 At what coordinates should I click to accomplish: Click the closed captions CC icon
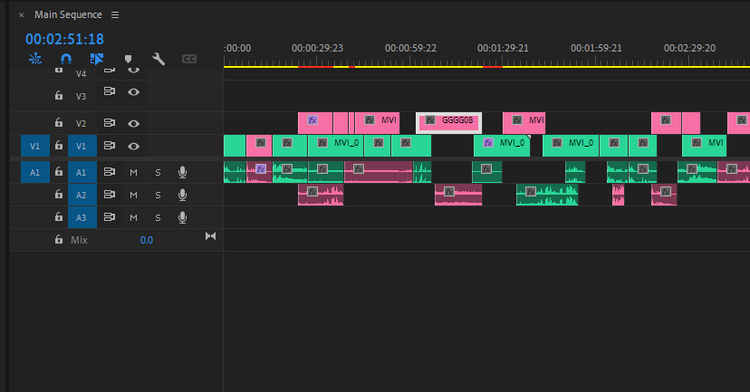189,59
